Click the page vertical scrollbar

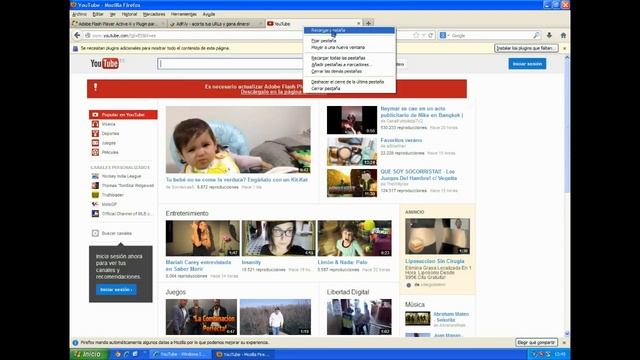567,196
